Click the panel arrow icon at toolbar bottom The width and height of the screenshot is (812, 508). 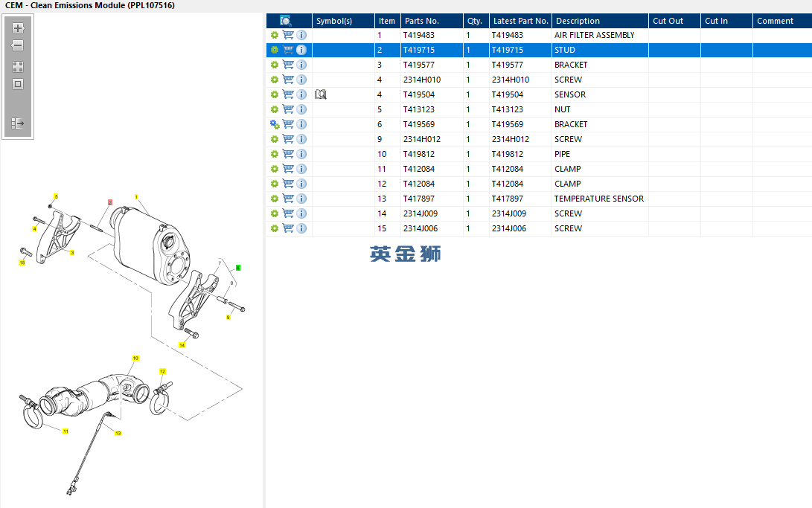[18, 123]
